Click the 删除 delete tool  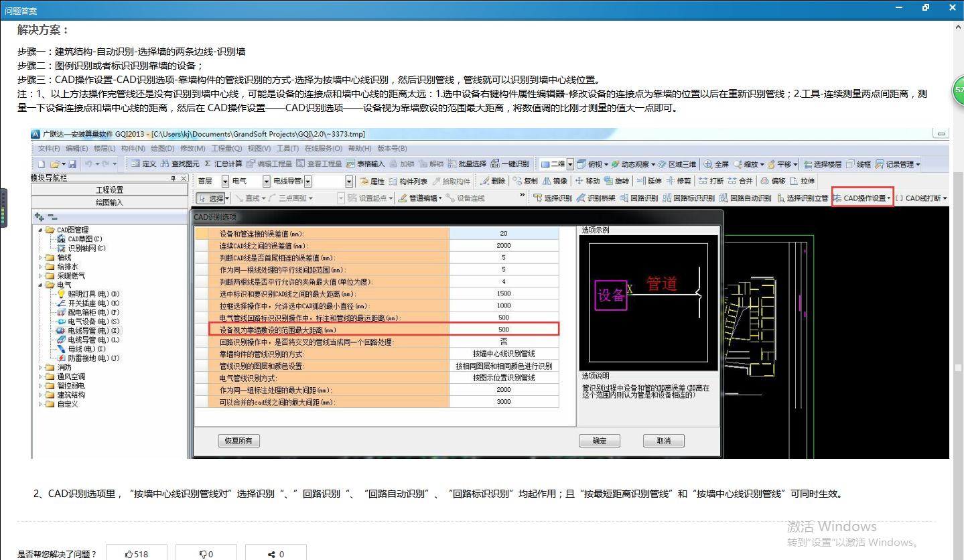pos(493,181)
